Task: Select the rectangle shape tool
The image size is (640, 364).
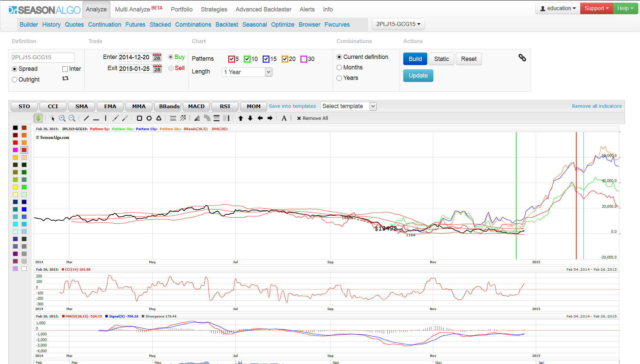Action: (139, 118)
